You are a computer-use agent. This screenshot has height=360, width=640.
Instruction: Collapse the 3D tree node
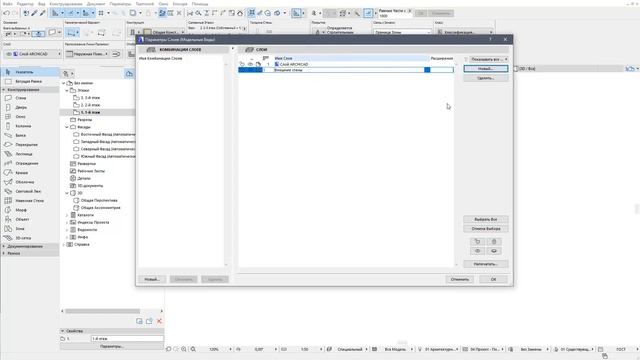67,193
